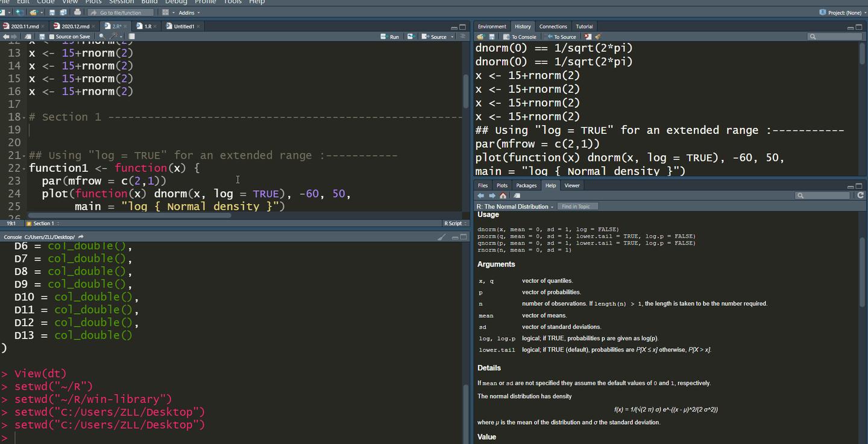Refresh the Help topic

coord(860,195)
